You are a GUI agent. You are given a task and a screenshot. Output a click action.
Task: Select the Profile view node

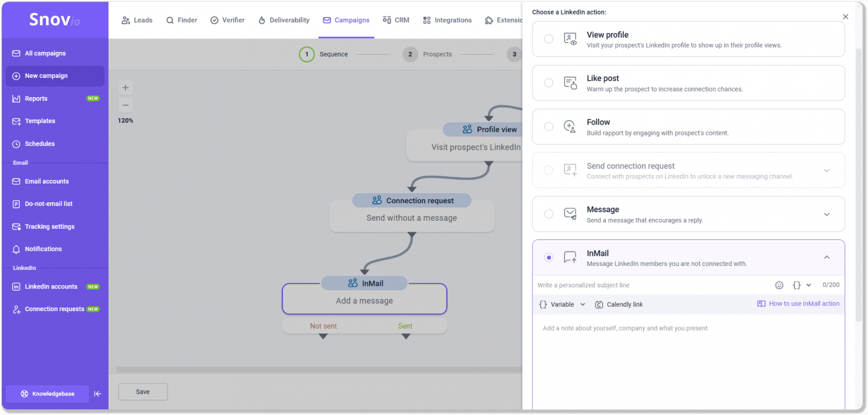[x=464, y=141]
